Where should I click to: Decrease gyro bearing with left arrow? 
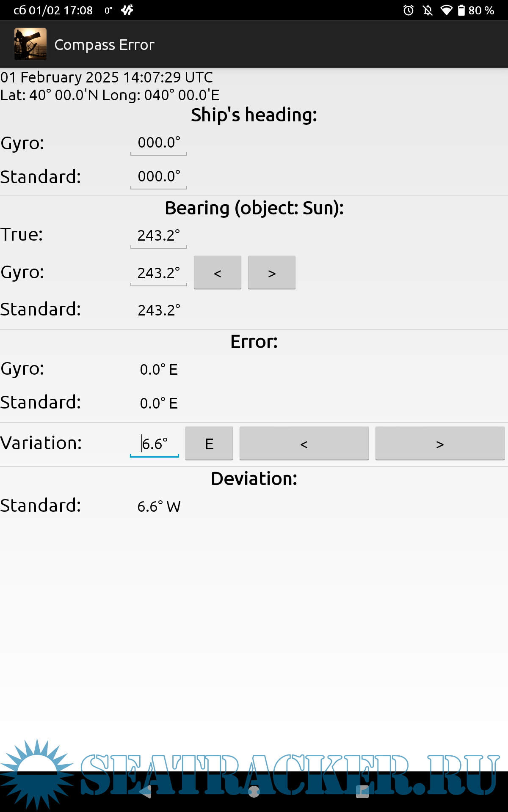tap(218, 273)
